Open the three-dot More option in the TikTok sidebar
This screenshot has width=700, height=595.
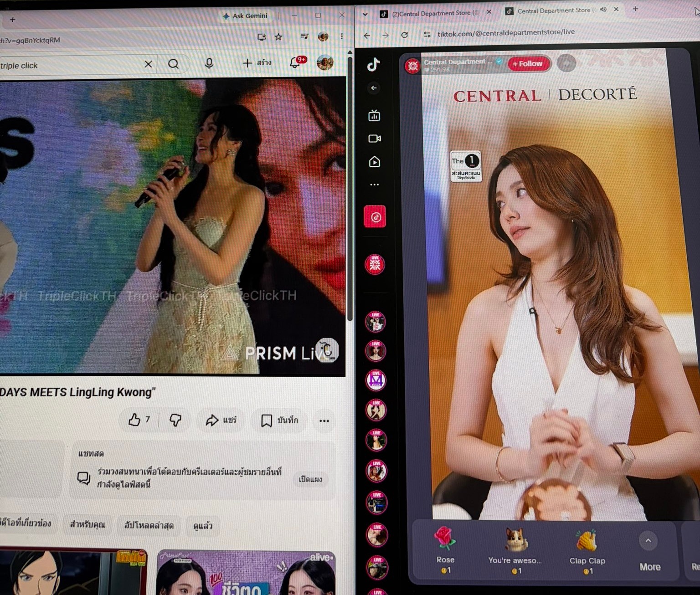point(375,185)
